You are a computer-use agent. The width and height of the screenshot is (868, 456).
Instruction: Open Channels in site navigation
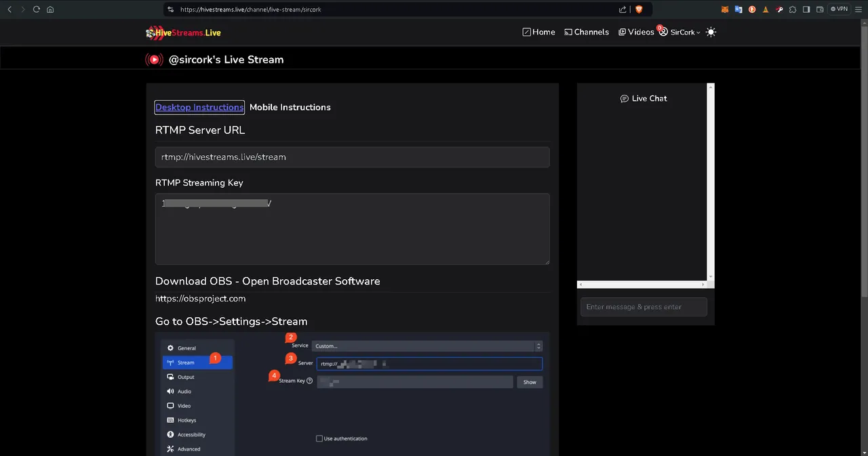(x=587, y=32)
